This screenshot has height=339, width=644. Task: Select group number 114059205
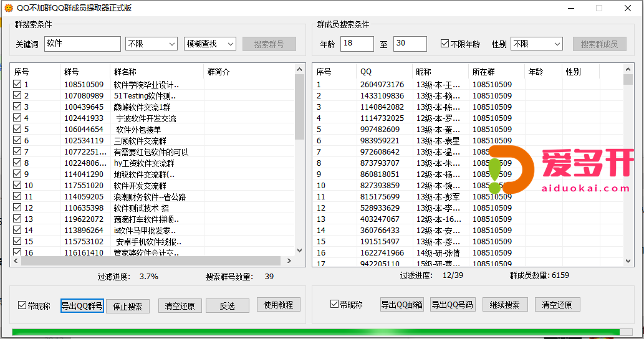(x=84, y=196)
